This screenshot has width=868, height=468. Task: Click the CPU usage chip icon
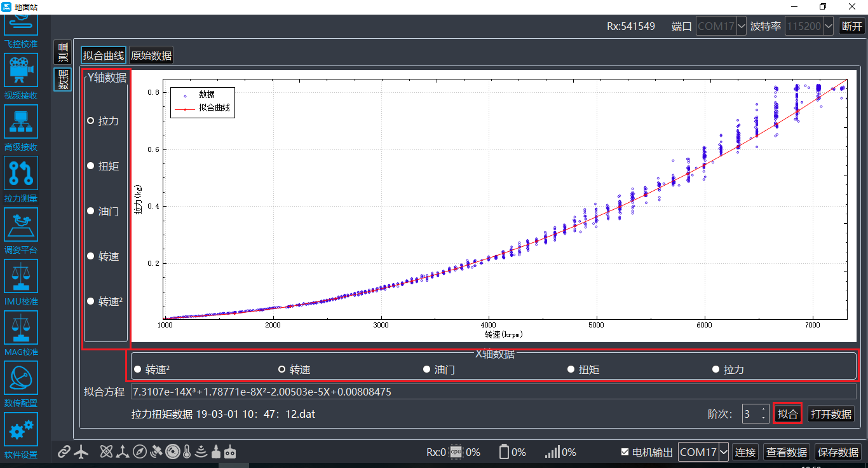456,452
